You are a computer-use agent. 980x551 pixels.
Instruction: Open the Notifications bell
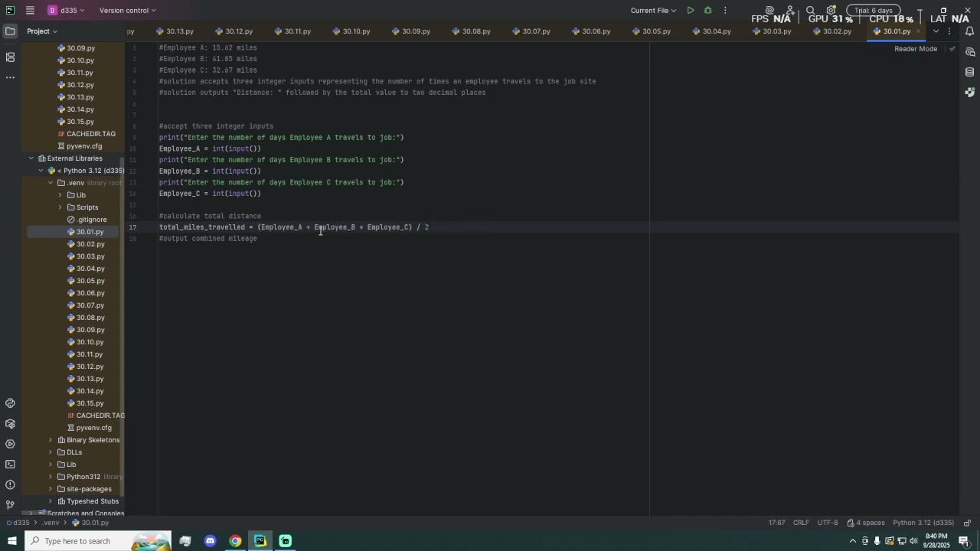(969, 31)
